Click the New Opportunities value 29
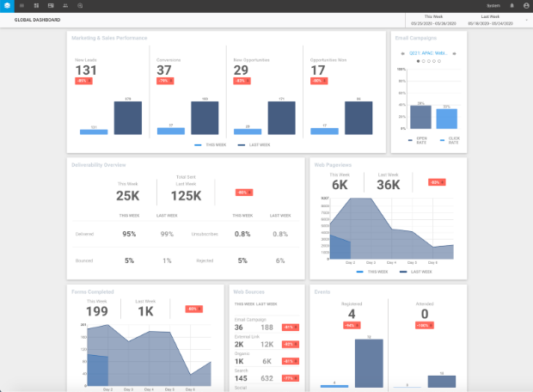 point(241,70)
